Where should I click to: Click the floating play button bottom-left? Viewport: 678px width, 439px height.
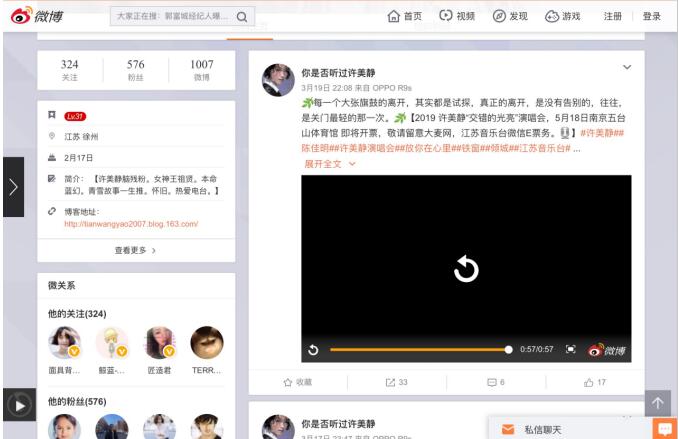pyautogui.click(x=19, y=405)
